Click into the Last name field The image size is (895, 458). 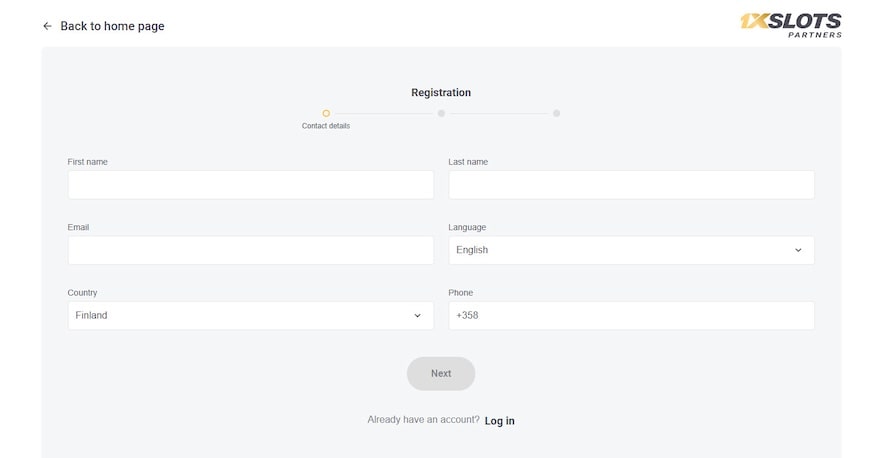(631, 185)
